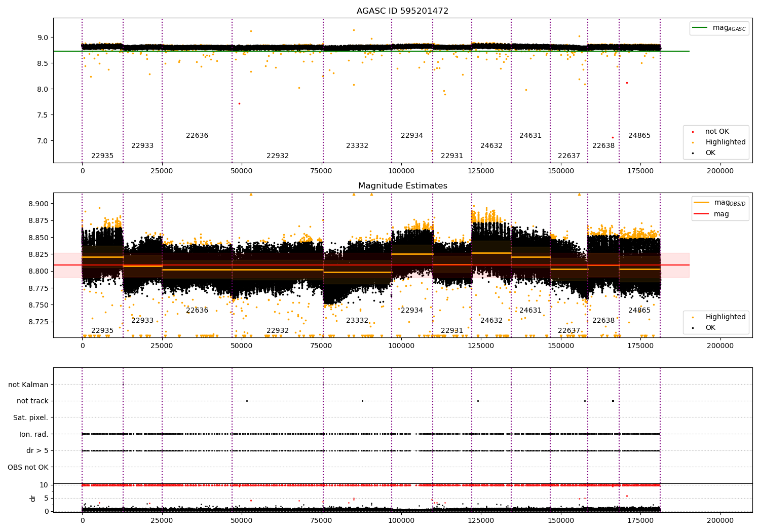The width and height of the screenshot is (760, 532).
Task: Click obsid label 22638 in the top plot
Action: click(603, 146)
